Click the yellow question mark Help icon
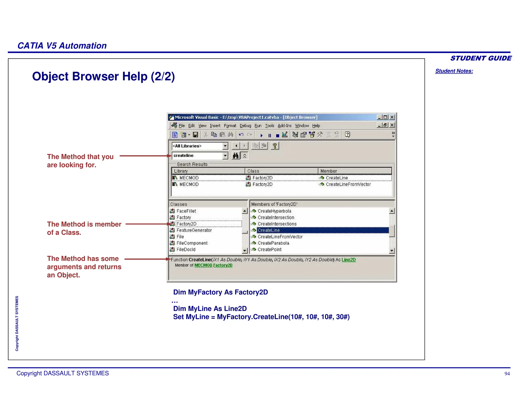The height and width of the screenshot is (411, 532). pyautogui.click(x=275, y=146)
